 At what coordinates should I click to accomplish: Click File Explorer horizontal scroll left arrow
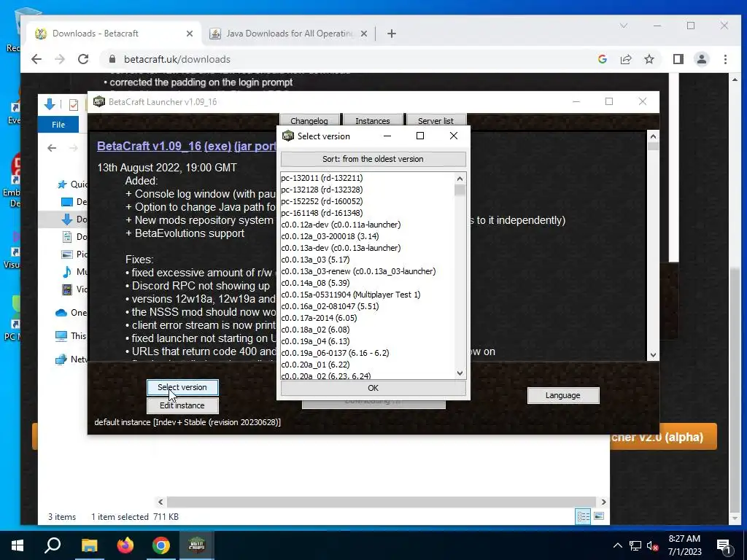(x=160, y=502)
